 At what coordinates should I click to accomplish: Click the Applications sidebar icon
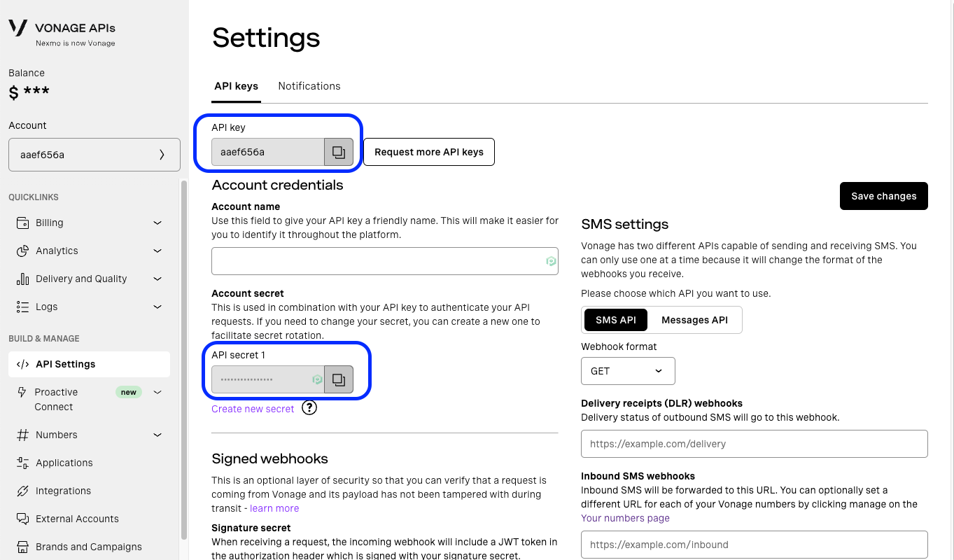[22, 463]
